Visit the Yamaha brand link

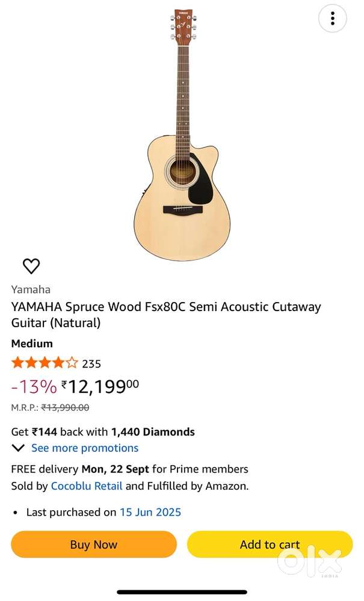31,289
